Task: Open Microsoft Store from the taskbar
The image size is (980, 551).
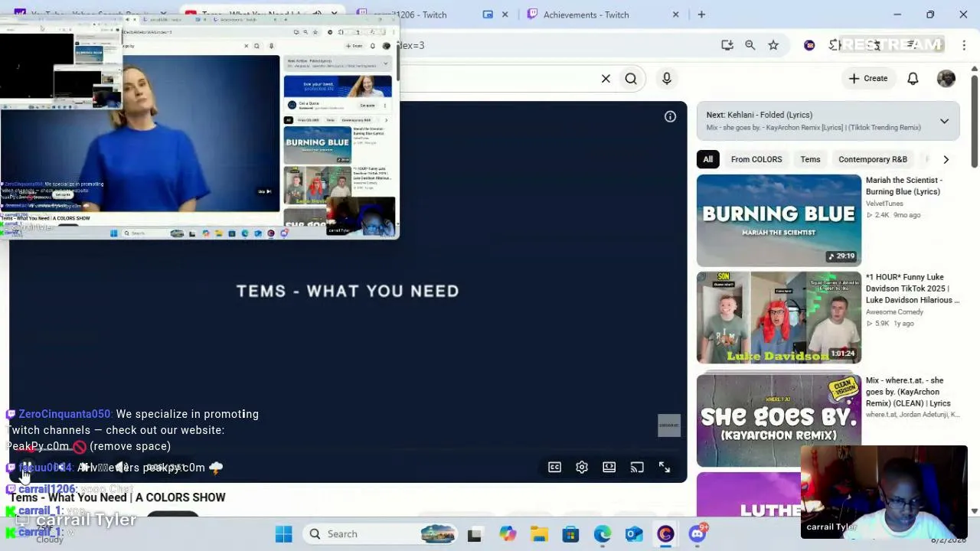Action: pos(570,534)
